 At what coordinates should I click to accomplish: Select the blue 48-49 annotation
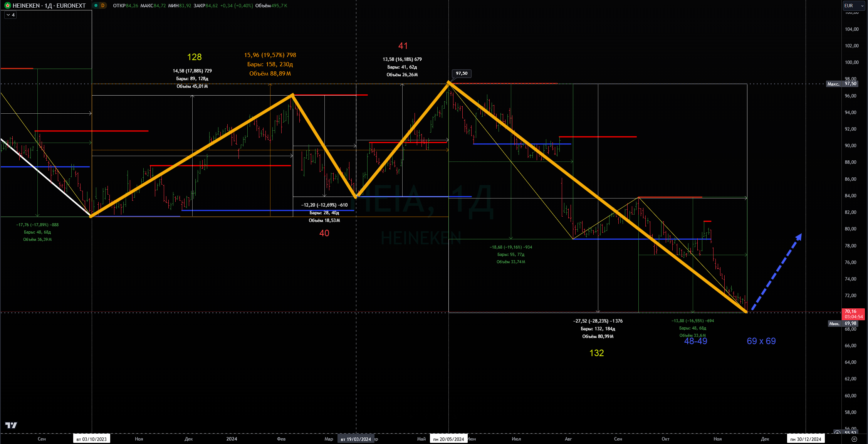point(695,341)
